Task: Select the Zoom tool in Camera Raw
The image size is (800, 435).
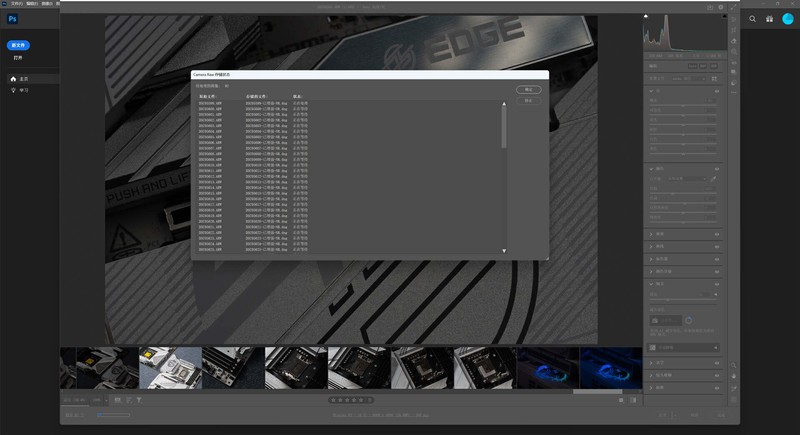Action: coord(734,365)
